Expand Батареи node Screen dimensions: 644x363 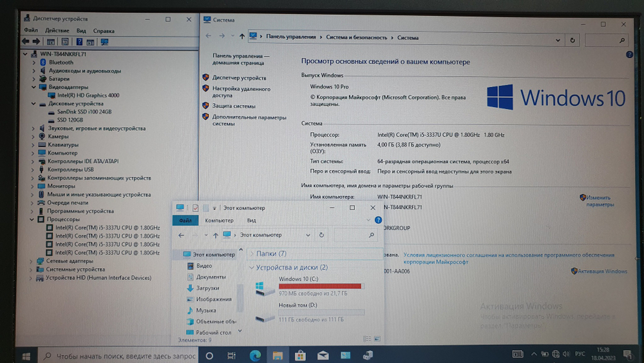point(33,79)
